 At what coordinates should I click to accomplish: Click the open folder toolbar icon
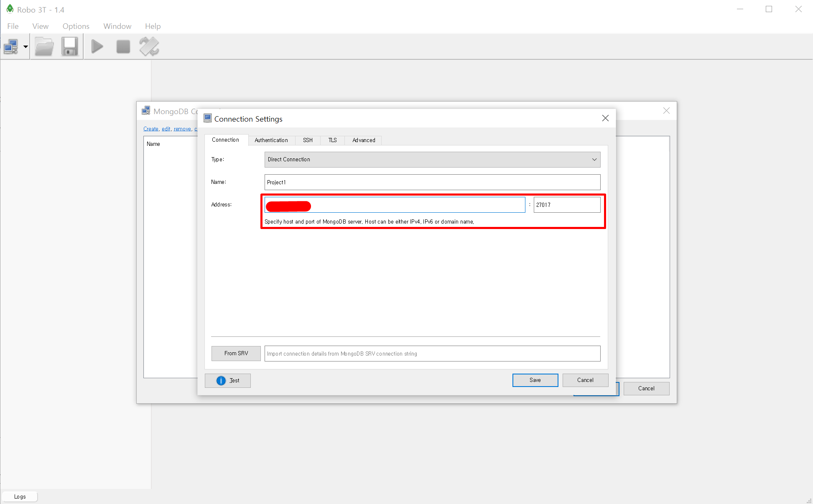(x=44, y=46)
